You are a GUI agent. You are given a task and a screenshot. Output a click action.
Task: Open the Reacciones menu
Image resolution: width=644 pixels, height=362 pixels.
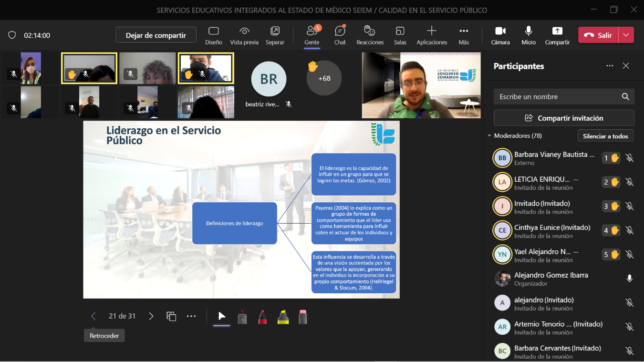pos(370,35)
